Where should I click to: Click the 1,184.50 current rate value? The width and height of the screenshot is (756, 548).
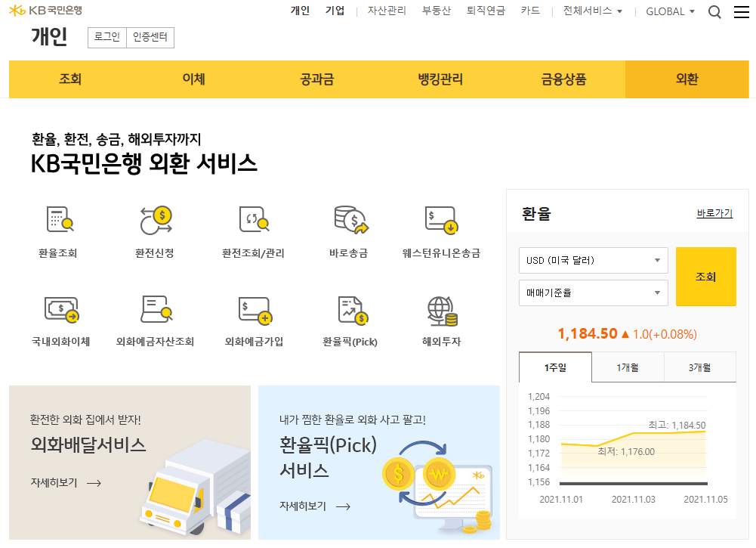[588, 333]
